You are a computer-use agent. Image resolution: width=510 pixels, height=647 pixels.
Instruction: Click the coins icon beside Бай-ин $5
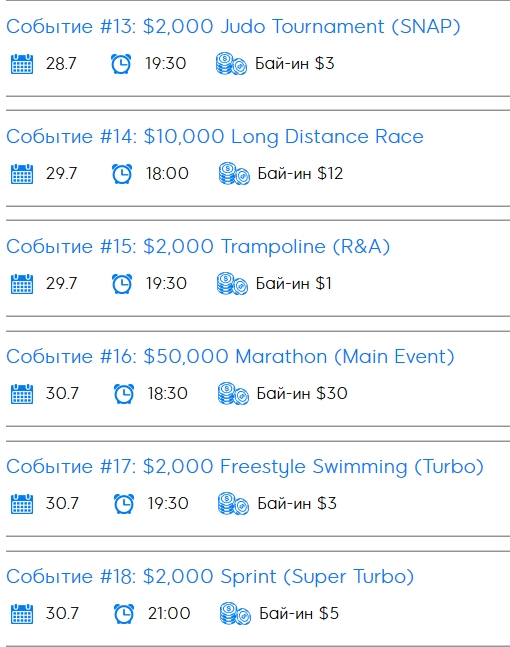click(x=235, y=614)
